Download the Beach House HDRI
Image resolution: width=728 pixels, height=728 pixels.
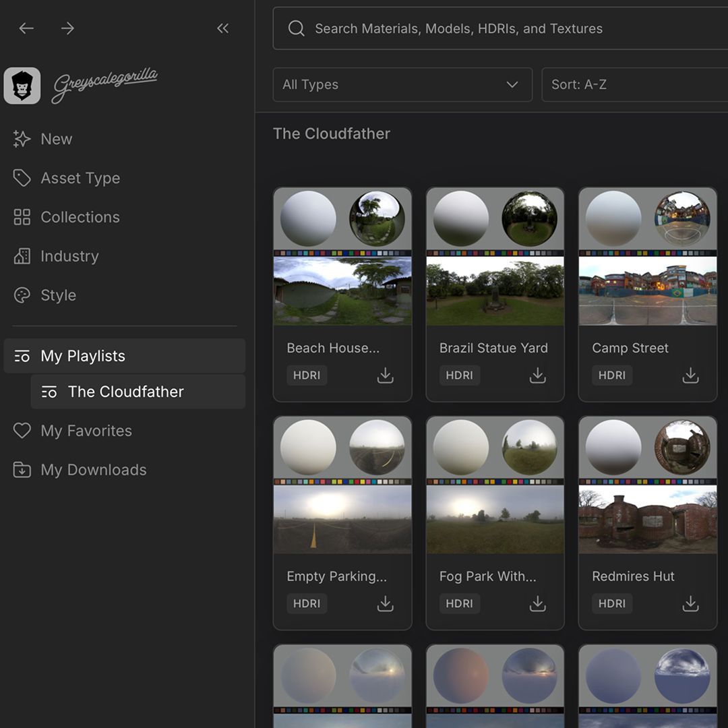[x=386, y=375]
